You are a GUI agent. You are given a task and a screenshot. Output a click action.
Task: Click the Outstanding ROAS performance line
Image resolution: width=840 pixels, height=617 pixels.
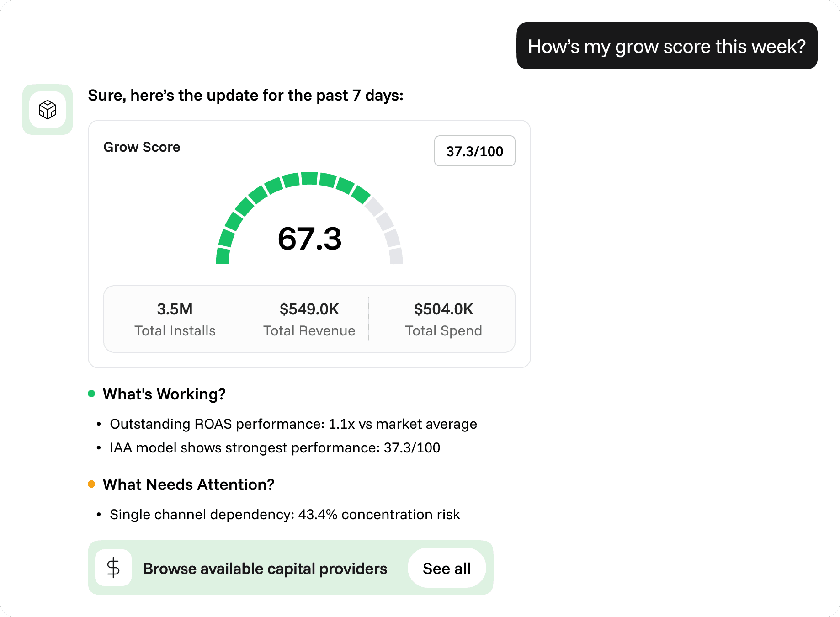click(293, 424)
